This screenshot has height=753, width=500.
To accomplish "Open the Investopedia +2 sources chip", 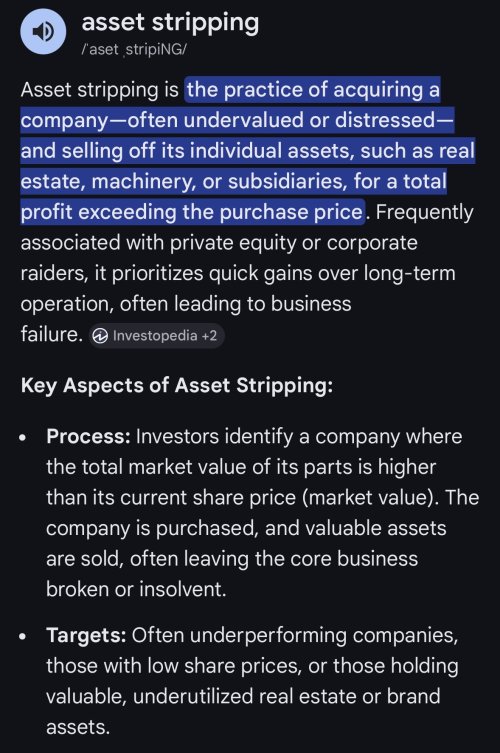I will 157,335.
